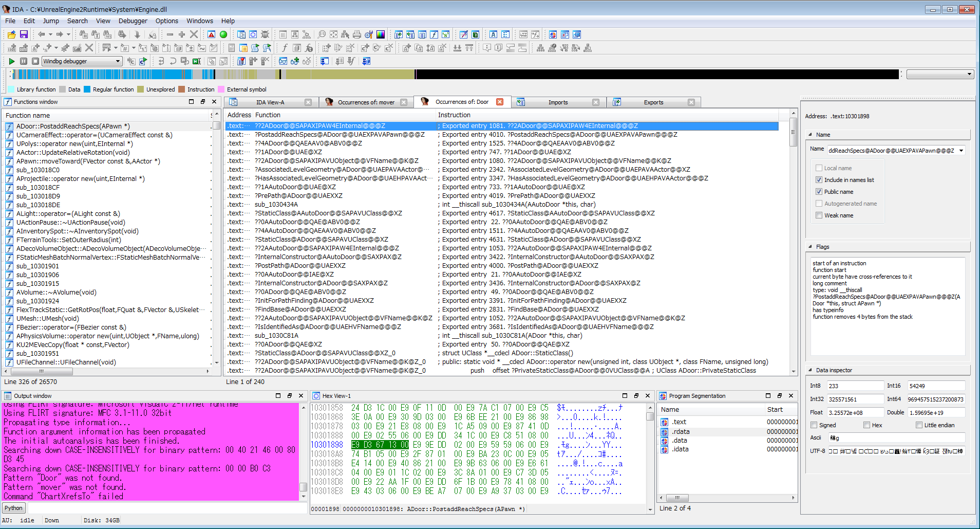Jump back with the left arrow icon
Image resolution: width=980 pixels, height=529 pixels.
[x=41, y=34]
